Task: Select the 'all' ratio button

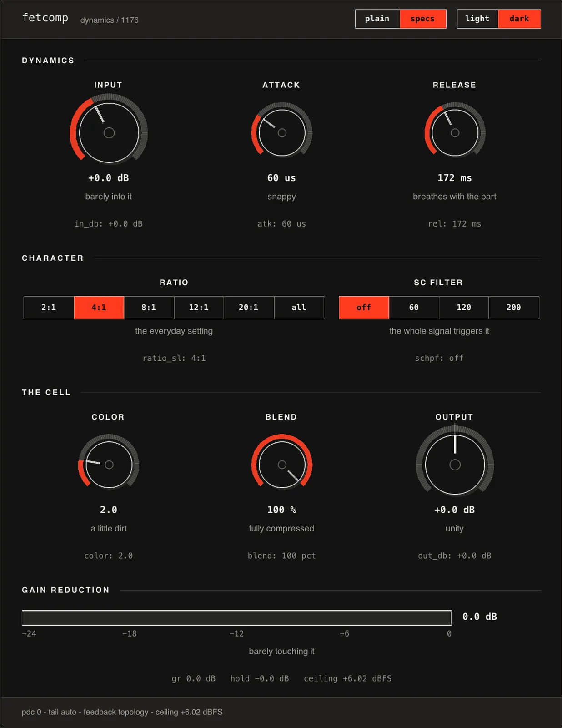Action: (299, 308)
